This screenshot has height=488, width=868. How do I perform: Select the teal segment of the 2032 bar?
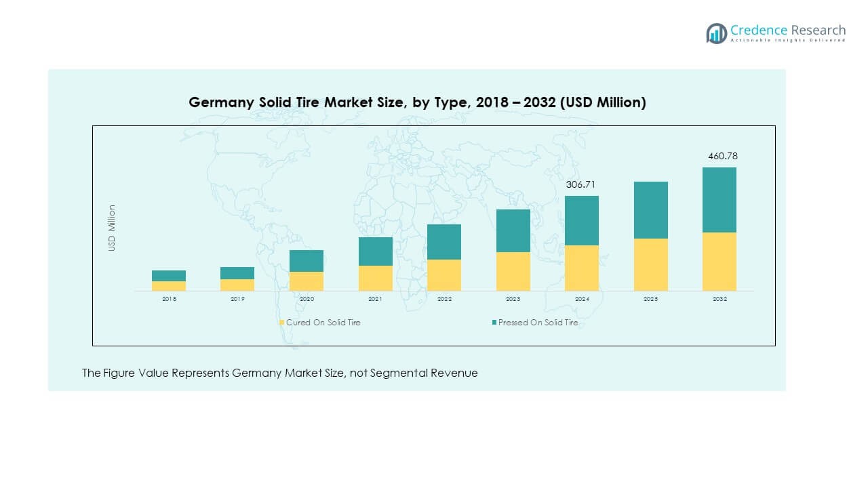(x=719, y=200)
